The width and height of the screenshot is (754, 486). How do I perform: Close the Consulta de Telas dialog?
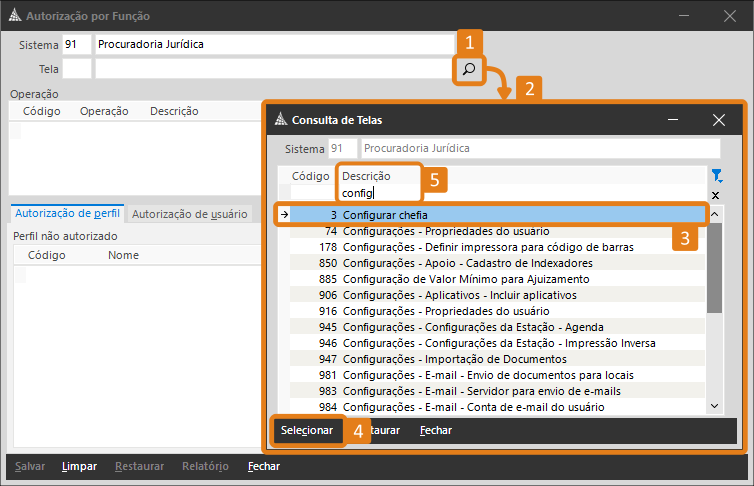(718, 120)
